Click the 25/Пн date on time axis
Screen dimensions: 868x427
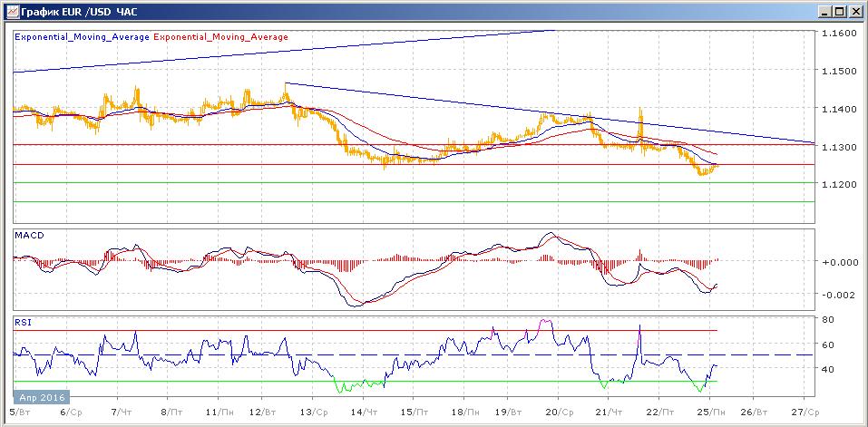(x=711, y=411)
